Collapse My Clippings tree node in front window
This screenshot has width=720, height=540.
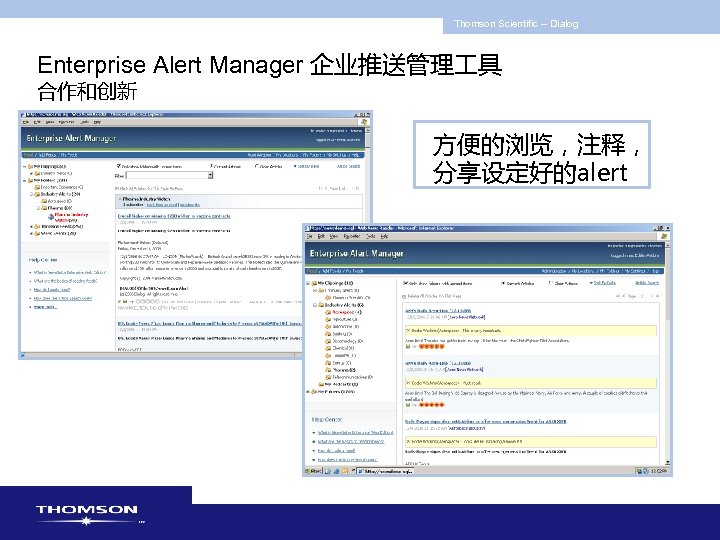click(309, 283)
